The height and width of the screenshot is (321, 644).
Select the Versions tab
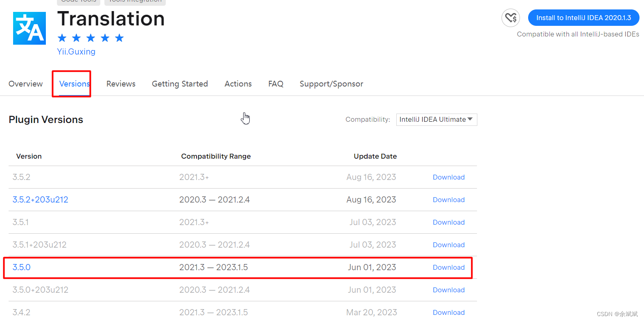point(75,84)
